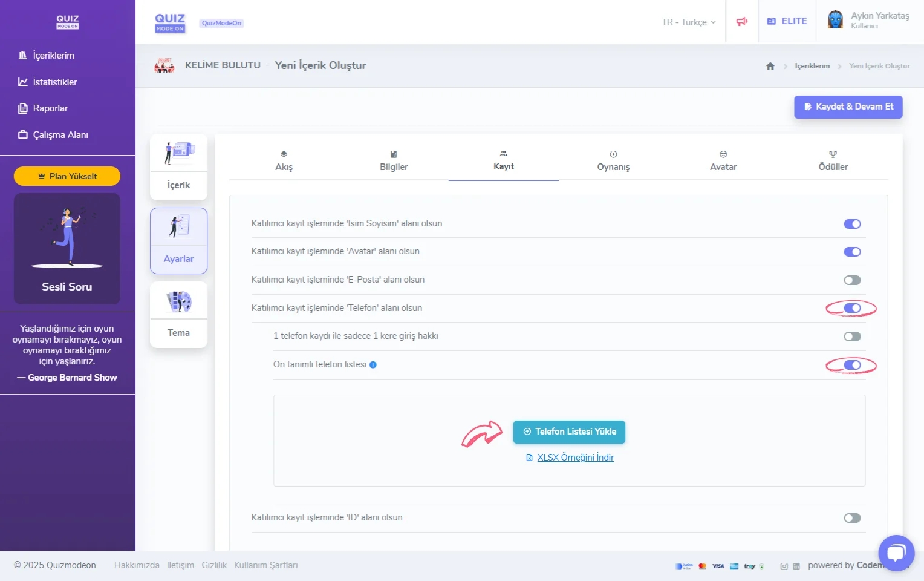Open the Ödüller tab
The image size is (924, 581).
[833, 160]
